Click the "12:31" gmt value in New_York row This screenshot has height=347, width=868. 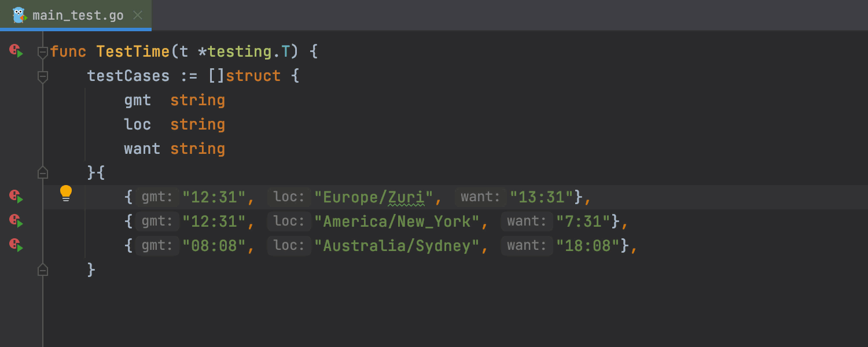(214, 222)
